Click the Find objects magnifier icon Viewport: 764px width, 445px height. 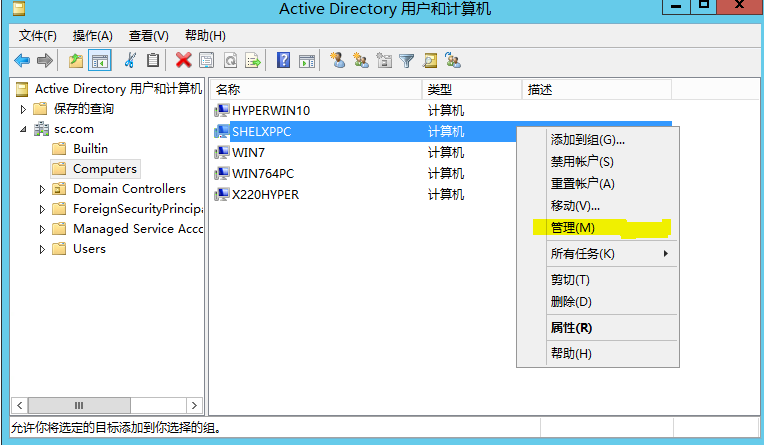click(430, 61)
